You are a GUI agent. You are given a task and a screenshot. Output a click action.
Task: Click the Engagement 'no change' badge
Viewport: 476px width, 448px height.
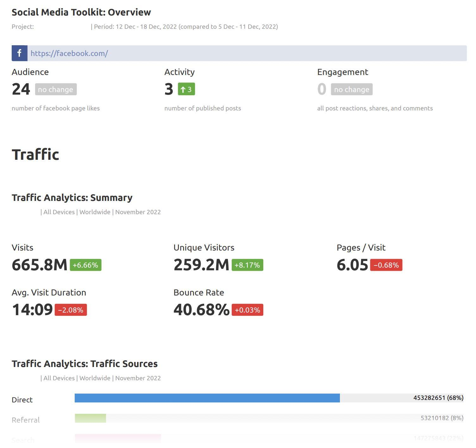pos(352,89)
